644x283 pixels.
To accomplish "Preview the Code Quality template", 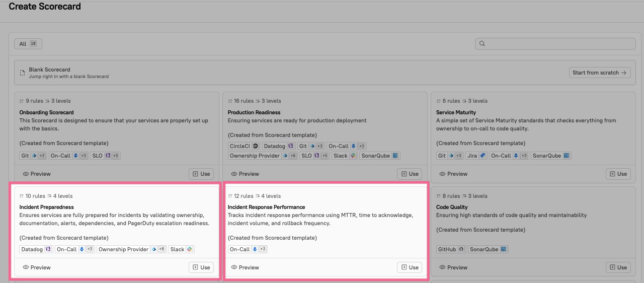I will (453, 267).
